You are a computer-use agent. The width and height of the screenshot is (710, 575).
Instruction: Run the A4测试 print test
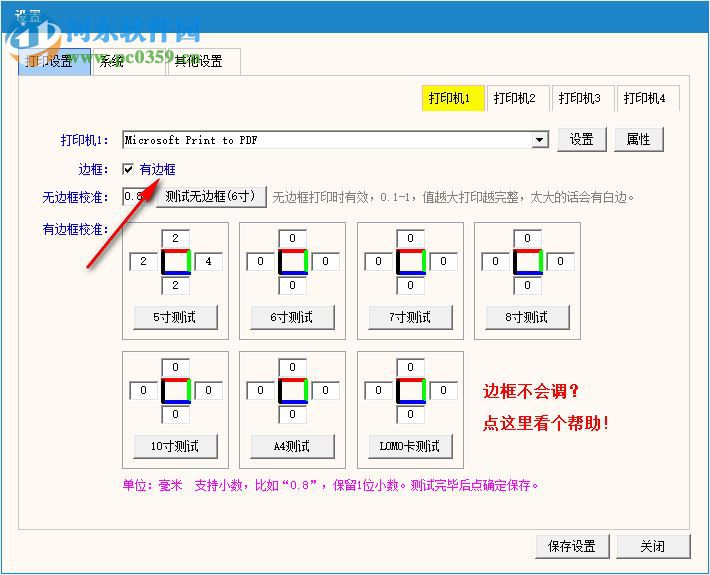pos(293,446)
